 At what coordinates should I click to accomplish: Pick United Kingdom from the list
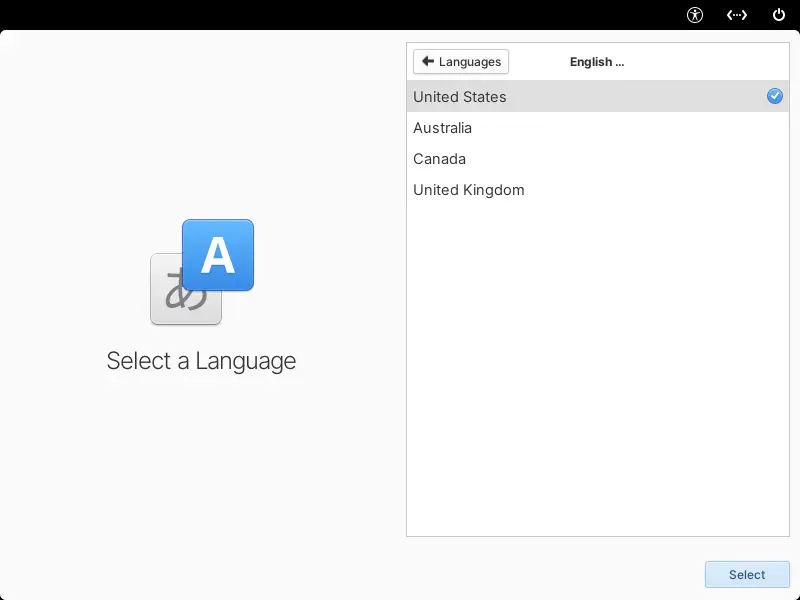(468, 190)
